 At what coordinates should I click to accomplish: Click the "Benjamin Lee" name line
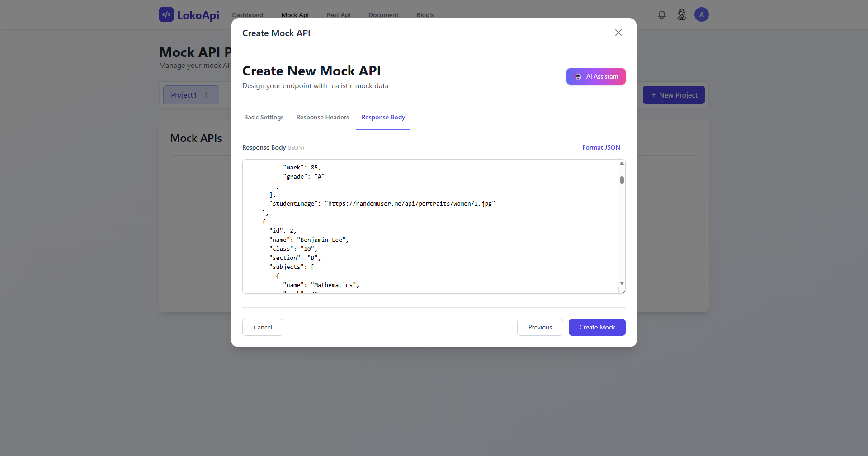(x=309, y=240)
